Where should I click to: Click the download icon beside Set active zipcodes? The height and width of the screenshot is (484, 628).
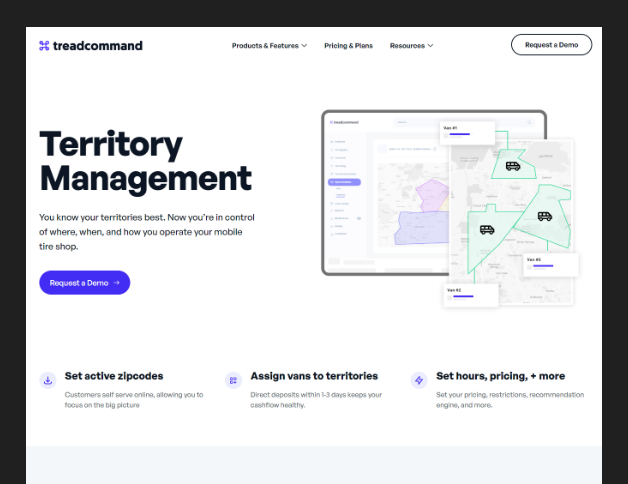[48, 380]
